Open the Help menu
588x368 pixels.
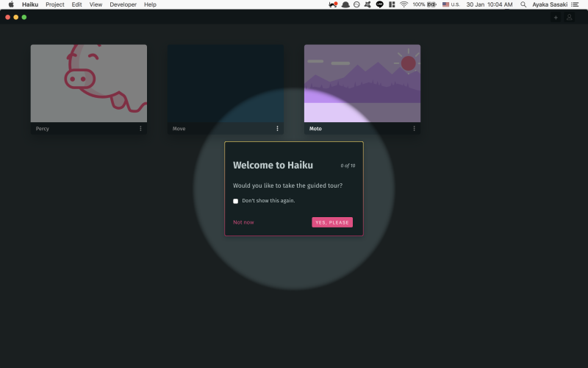(150, 4)
